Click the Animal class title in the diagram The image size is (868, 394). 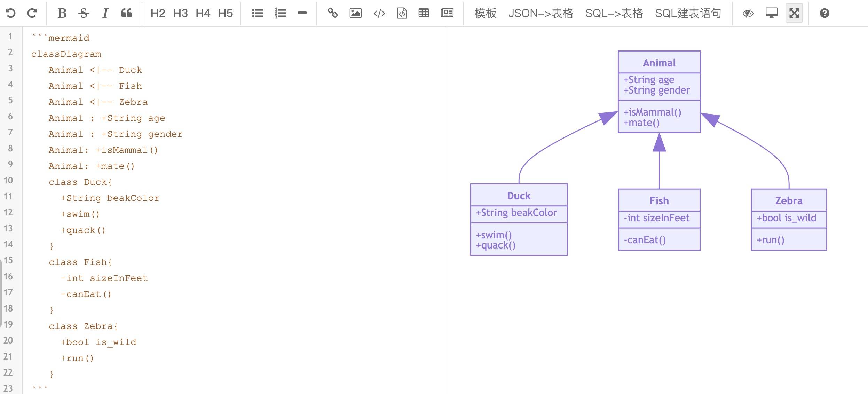pos(659,63)
